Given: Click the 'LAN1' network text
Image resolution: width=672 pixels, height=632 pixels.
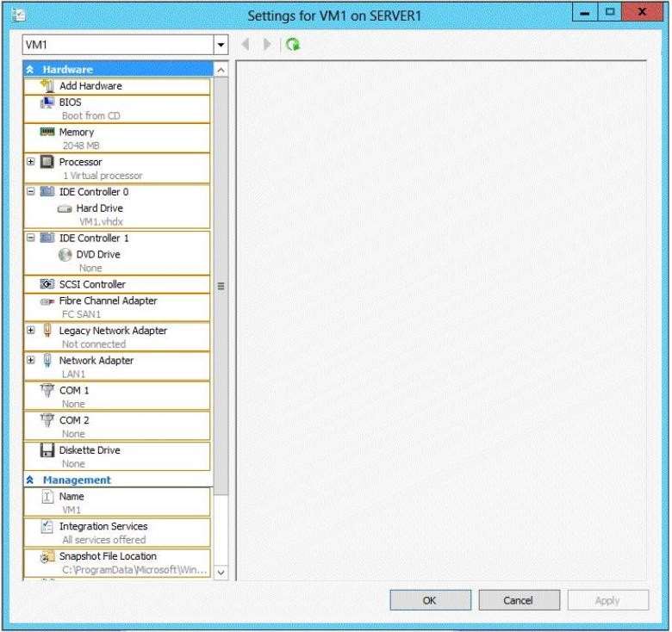Looking at the screenshot, I should 74,375.
